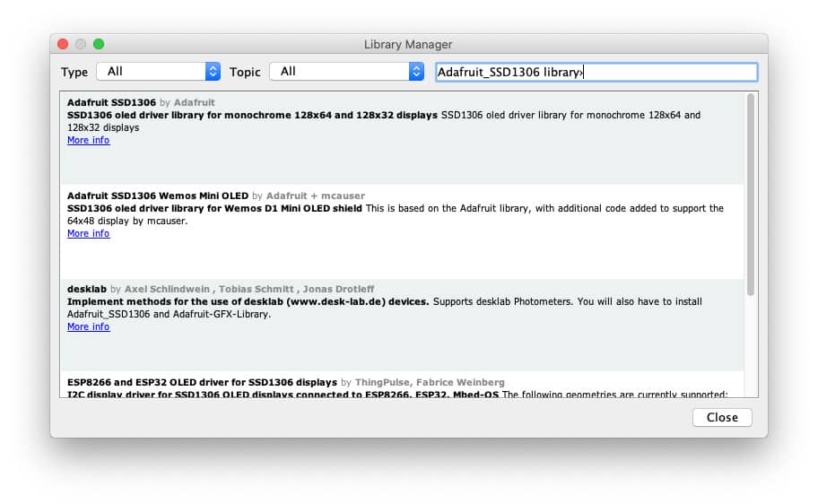Click the gray disabled minimize window button
The height and width of the screenshot is (504, 818).
[81, 44]
